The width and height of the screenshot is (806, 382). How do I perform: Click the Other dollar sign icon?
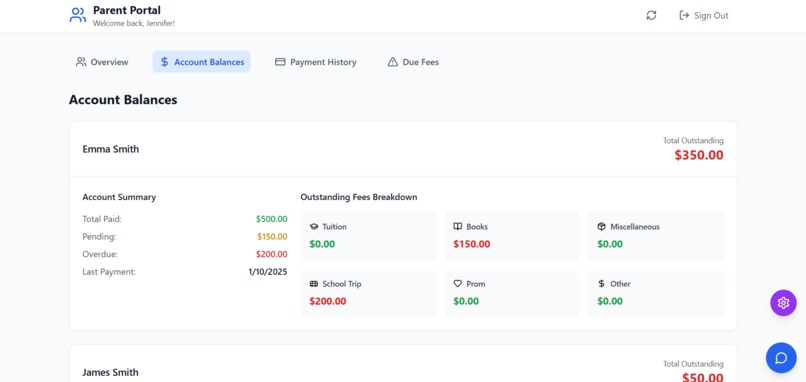click(x=601, y=284)
